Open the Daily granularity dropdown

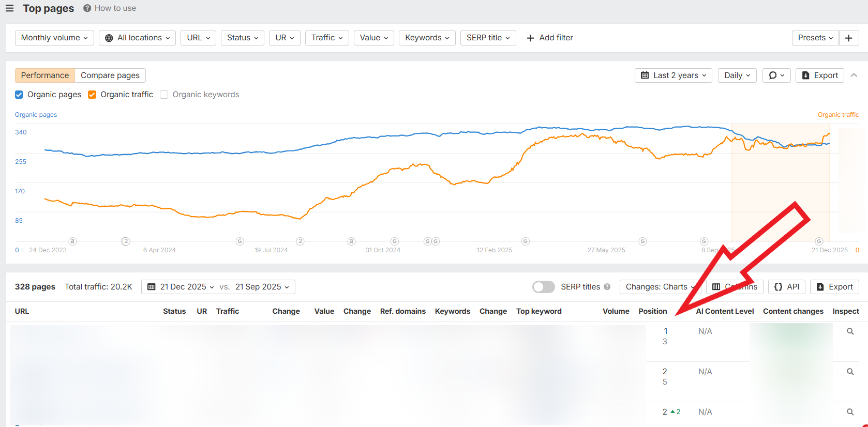tap(737, 75)
